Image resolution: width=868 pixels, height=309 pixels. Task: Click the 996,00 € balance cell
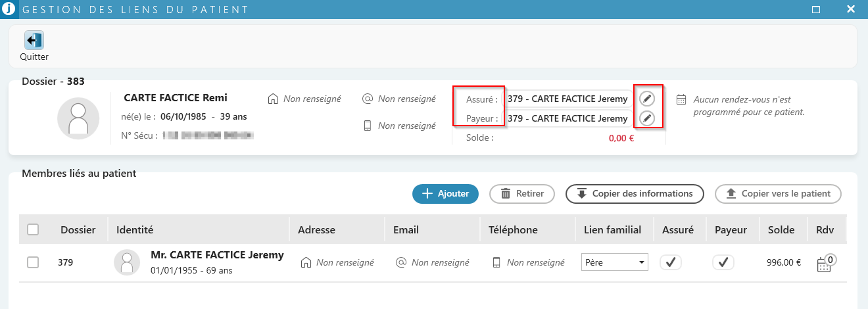click(784, 262)
